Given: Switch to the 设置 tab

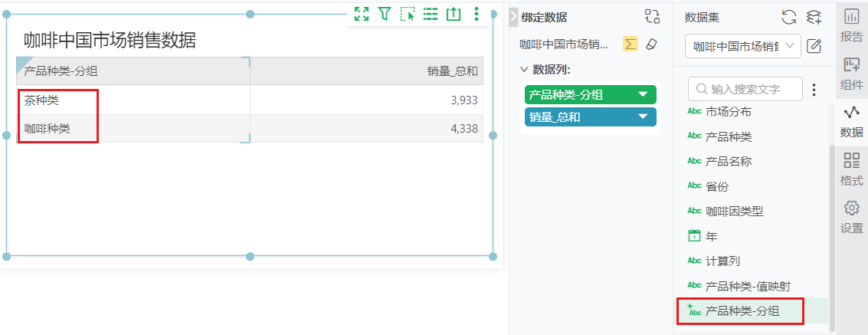Looking at the screenshot, I should click(x=851, y=216).
